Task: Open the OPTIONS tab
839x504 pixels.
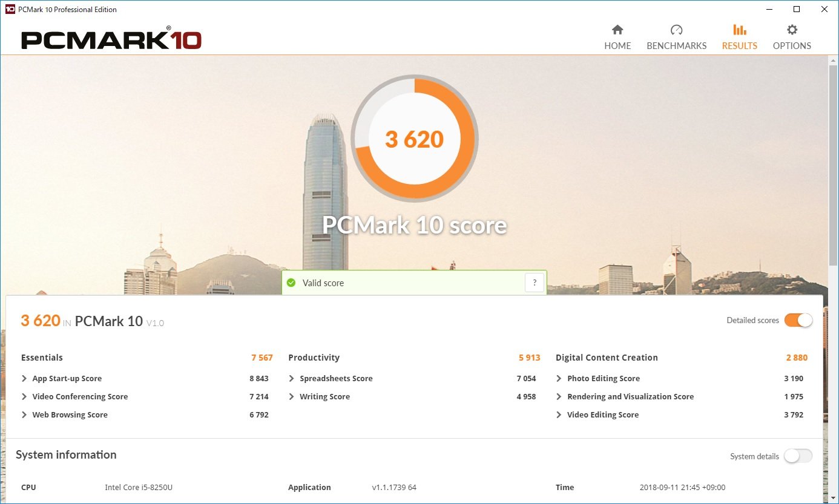Action: tap(792, 38)
